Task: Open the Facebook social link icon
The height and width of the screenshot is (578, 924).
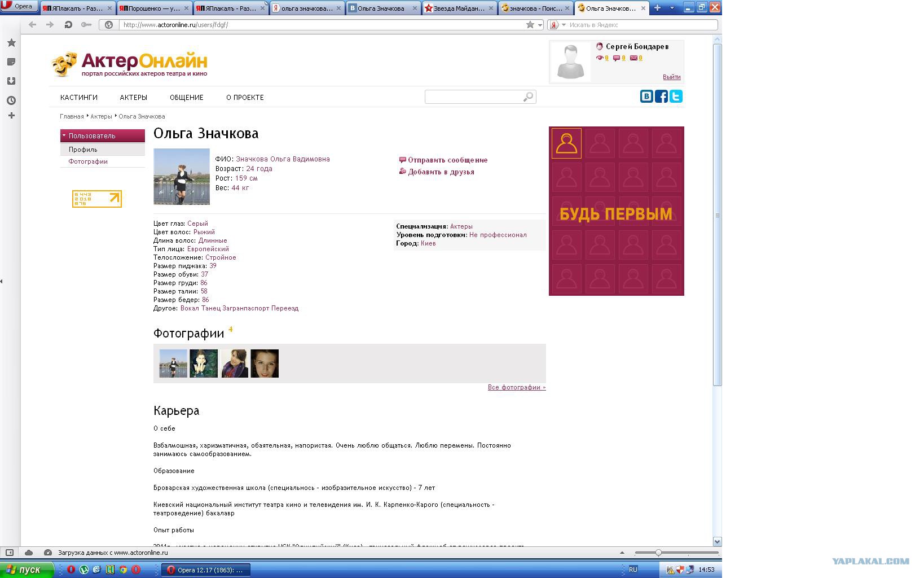Action: click(661, 97)
